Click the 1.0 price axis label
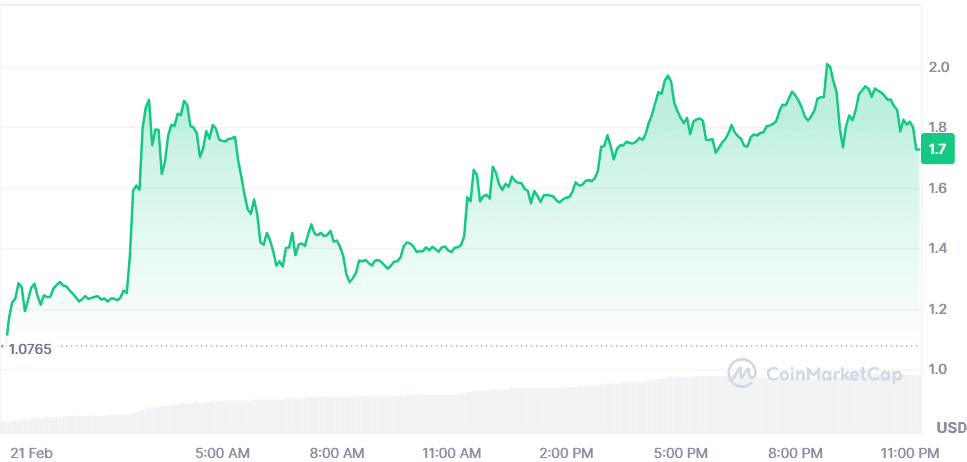The width and height of the screenshot is (967, 462). 938,370
